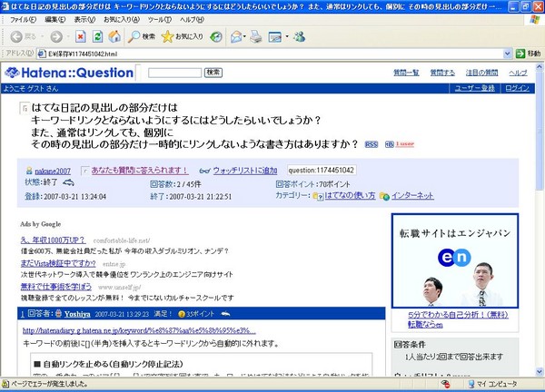
Task: Open the Search (検索) toolbar button
Action: click(x=141, y=36)
